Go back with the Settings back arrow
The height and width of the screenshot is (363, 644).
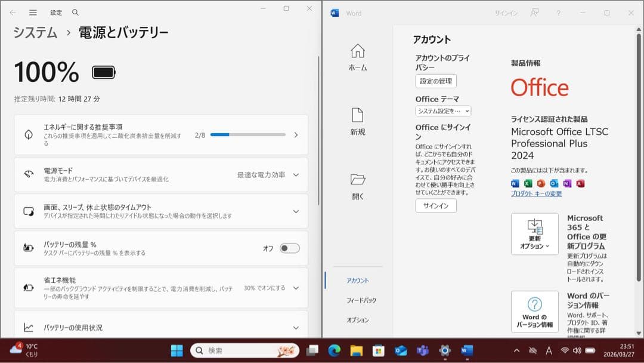pos(13,13)
